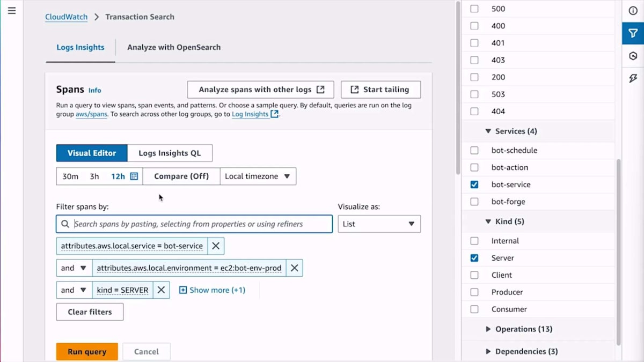Check the 404 status code checkbox
644x362 pixels.
474,112
